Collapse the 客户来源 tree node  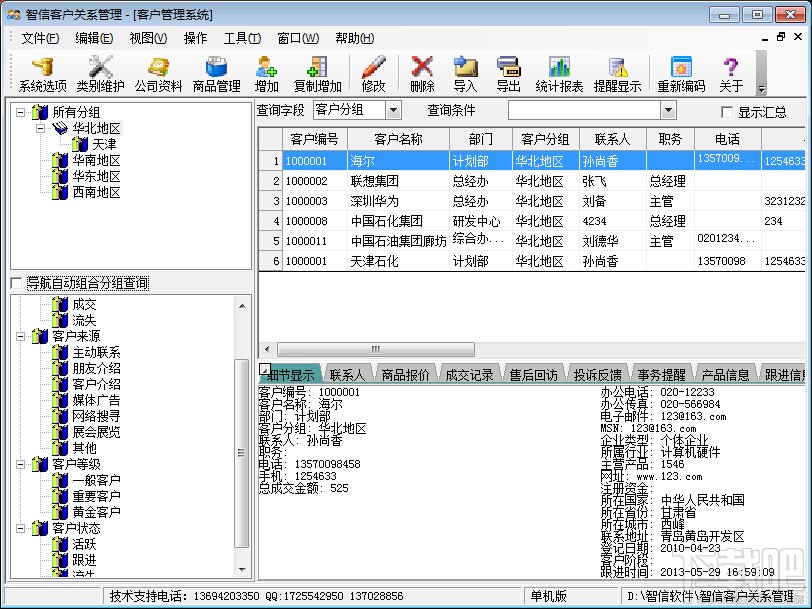click(x=22, y=336)
